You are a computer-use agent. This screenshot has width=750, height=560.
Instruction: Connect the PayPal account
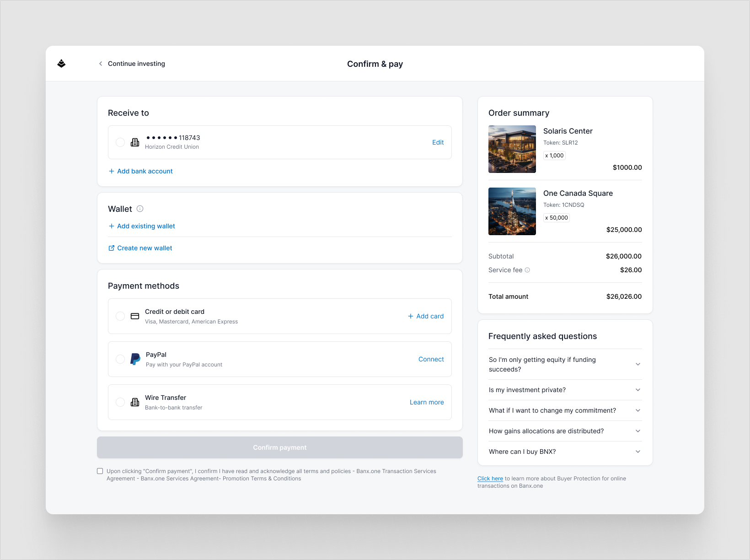[x=431, y=359]
